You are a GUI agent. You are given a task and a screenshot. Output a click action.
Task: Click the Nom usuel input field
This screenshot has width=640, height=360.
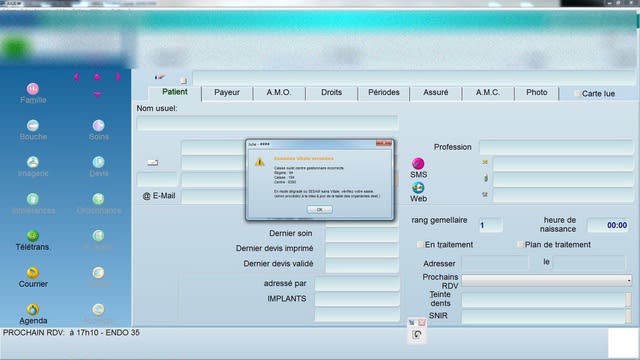(267, 123)
